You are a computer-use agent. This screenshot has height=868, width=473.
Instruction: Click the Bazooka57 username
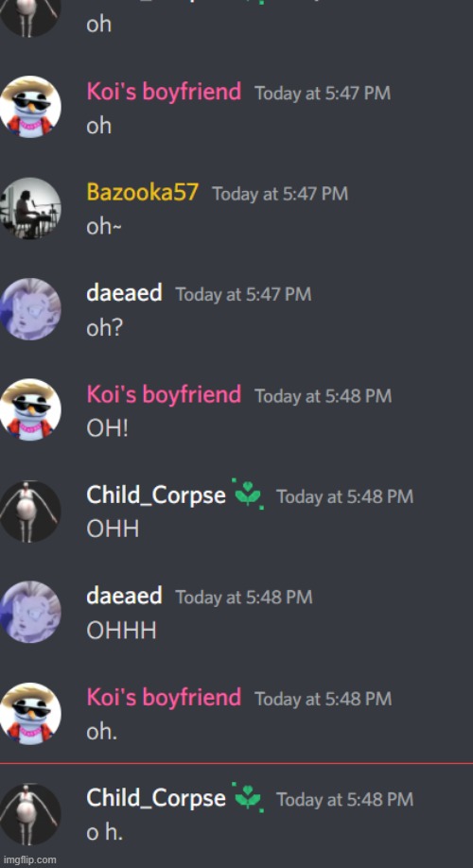(142, 193)
